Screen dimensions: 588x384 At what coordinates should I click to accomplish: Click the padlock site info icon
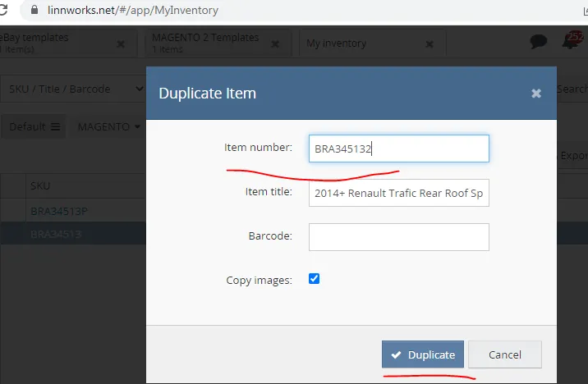34,10
